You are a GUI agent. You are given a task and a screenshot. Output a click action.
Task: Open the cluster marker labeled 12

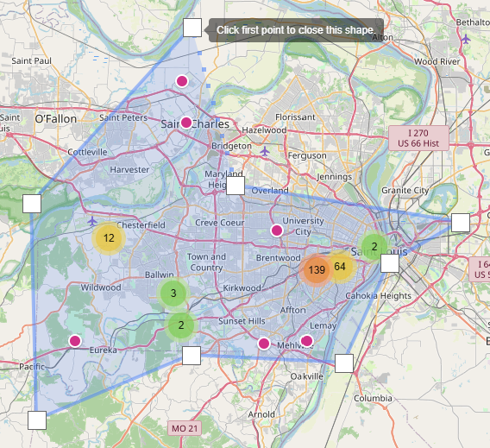pyautogui.click(x=109, y=238)
